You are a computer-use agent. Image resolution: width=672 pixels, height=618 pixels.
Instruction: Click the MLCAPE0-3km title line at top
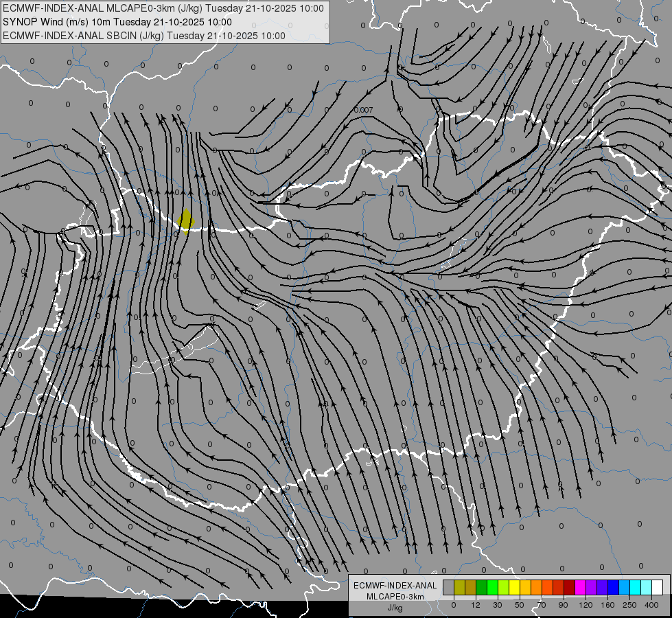[163, 8]
